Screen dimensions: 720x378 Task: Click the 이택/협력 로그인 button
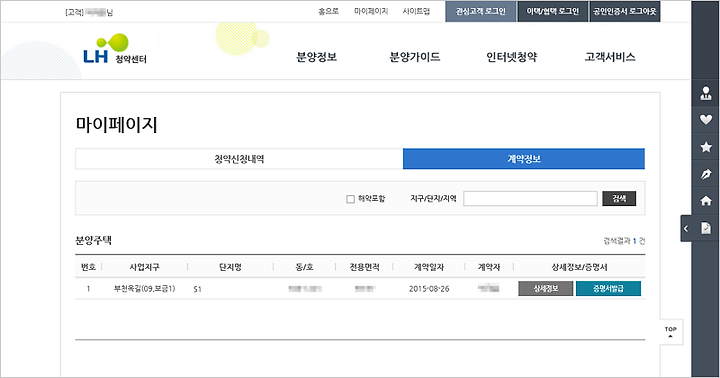point(553,11)
